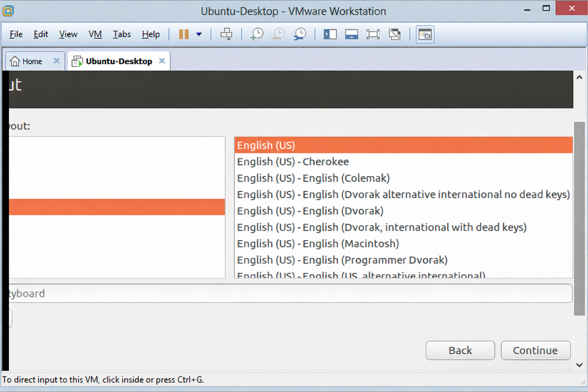The height and width of the screenshot is (392, 588).
Task: Click the vertical scrollbar down arrow
Action: click(579, 365)
